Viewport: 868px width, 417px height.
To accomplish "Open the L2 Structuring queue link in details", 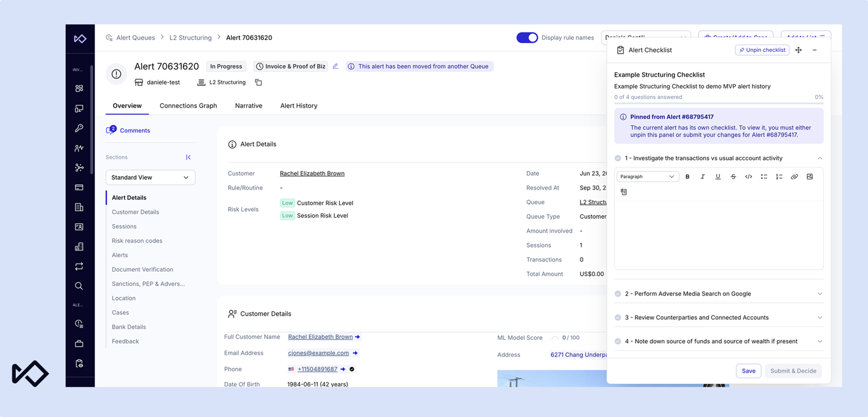I will [x=593, y=202].
